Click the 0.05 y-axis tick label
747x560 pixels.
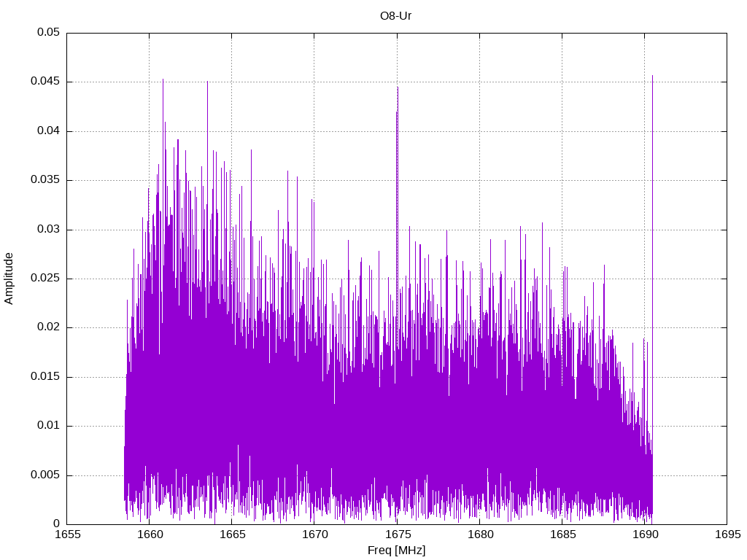[x=49, y=32]
